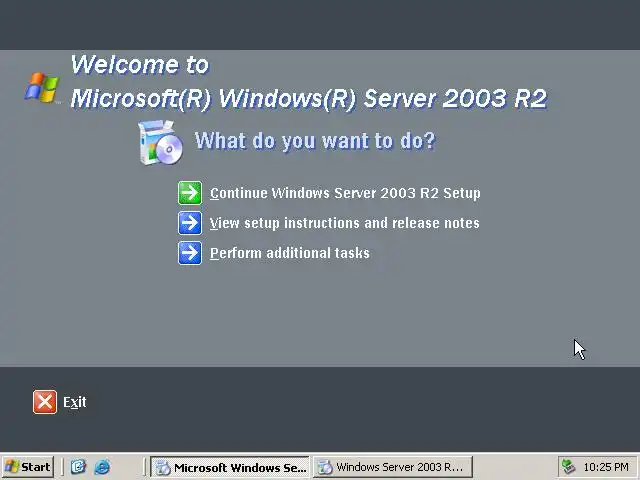
Task: Switch to Microsoft Windows Se... taskbar button
Action: pyautogui.click(x=230, y=467)
